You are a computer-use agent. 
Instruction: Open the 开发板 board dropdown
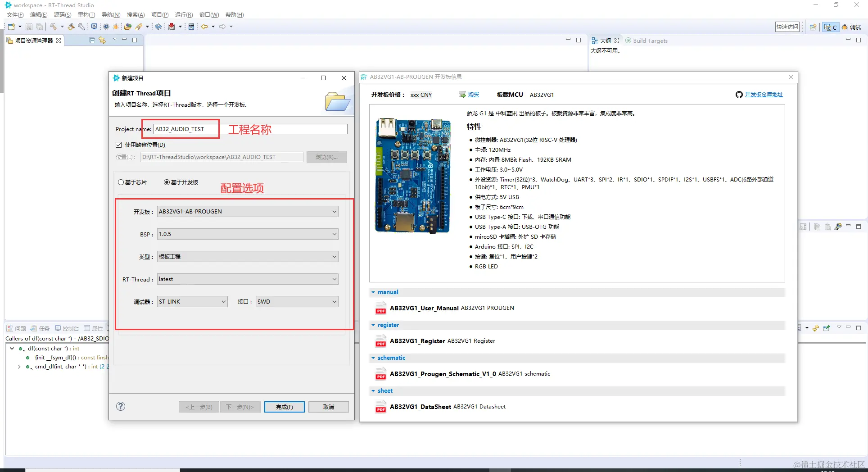pos(248,211)
